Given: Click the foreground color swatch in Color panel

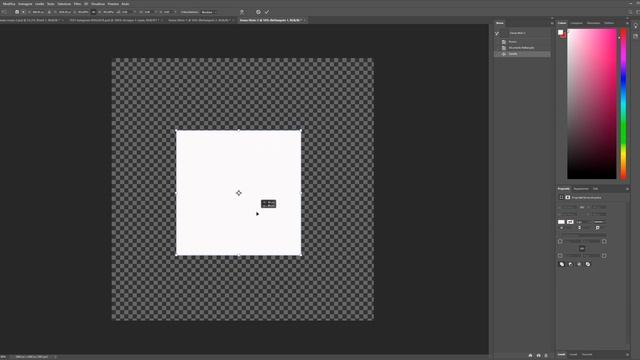Looking at the screenshot, I should point(560,33).
